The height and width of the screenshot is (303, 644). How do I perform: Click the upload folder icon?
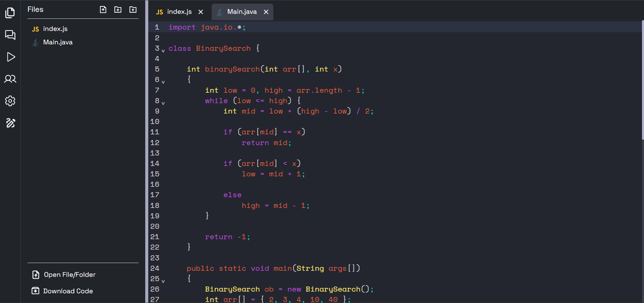click(x=133, y=9)
